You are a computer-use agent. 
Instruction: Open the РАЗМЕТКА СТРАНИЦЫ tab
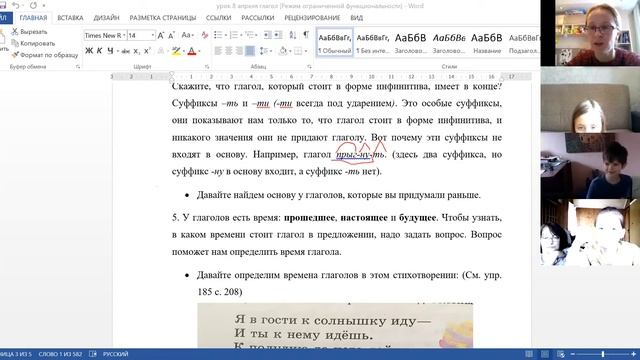click(x=162, y=18)
